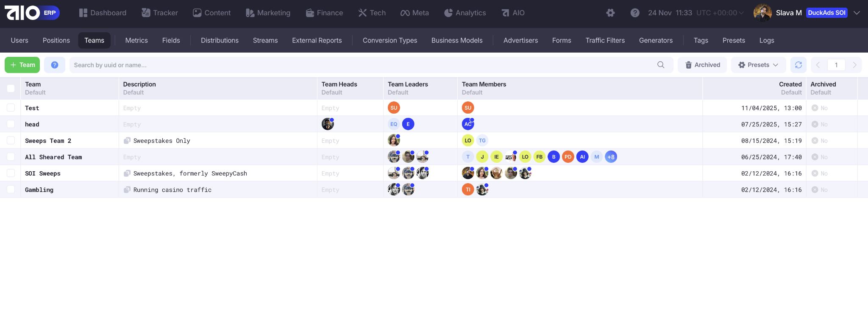
Task: Open the Presets dropdown
Action: (x=758, y=65)
